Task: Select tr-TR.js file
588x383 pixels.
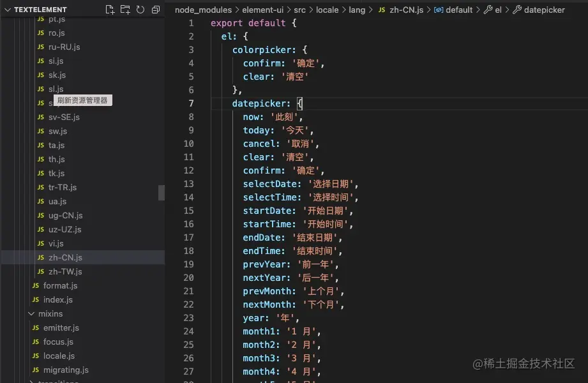Action: pyautogui.click(x=63, y=187)
